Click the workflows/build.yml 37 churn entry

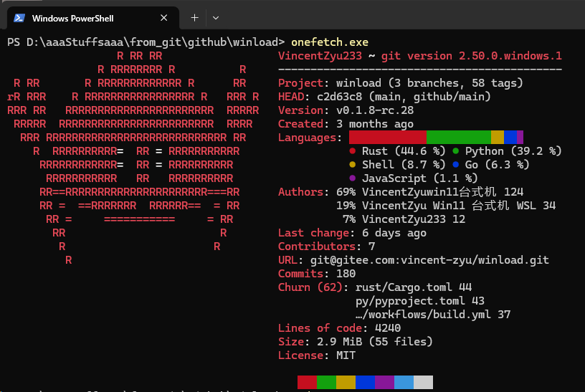433,315
